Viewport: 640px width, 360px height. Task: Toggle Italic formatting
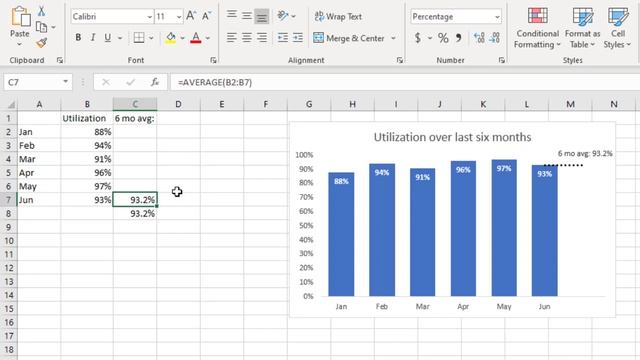click(93, 38)
